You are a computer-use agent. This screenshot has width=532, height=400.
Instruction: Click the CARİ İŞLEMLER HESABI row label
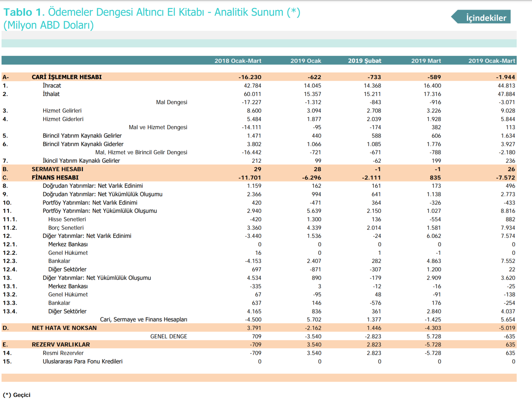67,77
